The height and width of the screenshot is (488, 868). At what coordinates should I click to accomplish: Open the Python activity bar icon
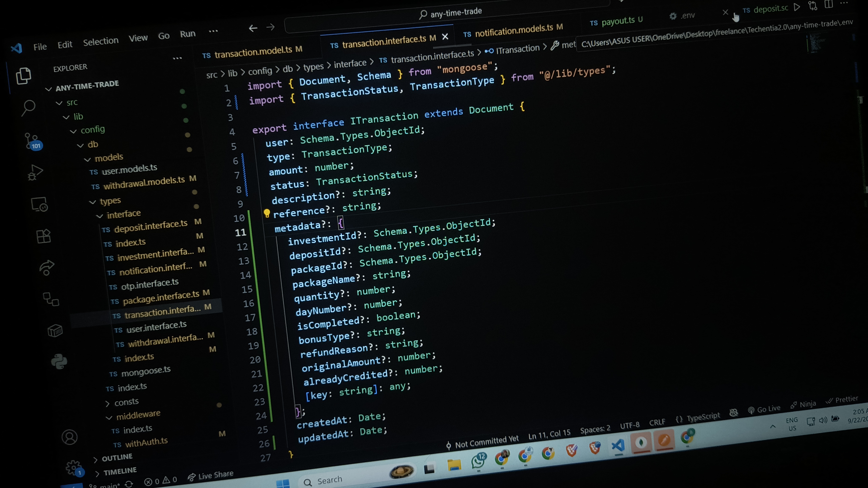click(59, 361)
